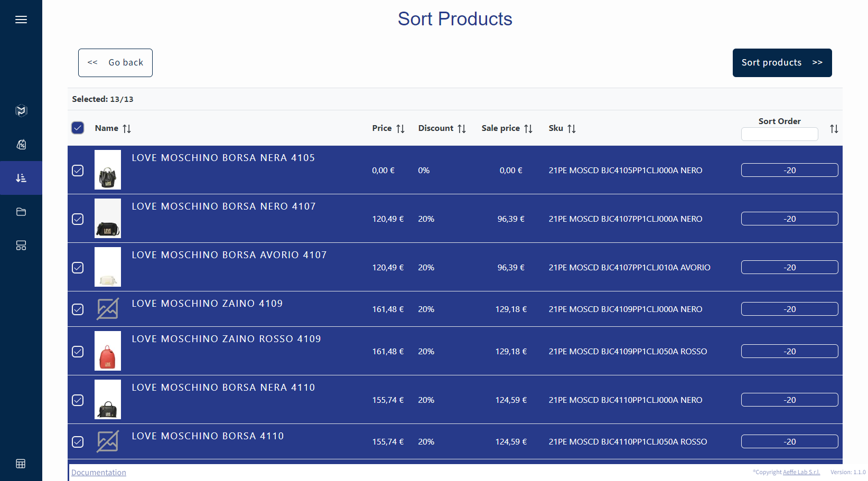Sort by Discount using arrows icon

[462, 129]
